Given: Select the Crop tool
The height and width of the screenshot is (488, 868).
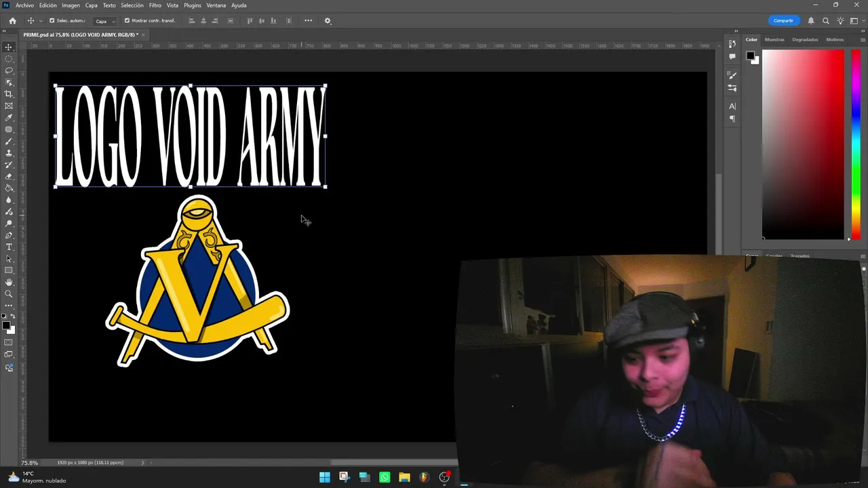Looking at the screenshot, I should tap(9, 94).
